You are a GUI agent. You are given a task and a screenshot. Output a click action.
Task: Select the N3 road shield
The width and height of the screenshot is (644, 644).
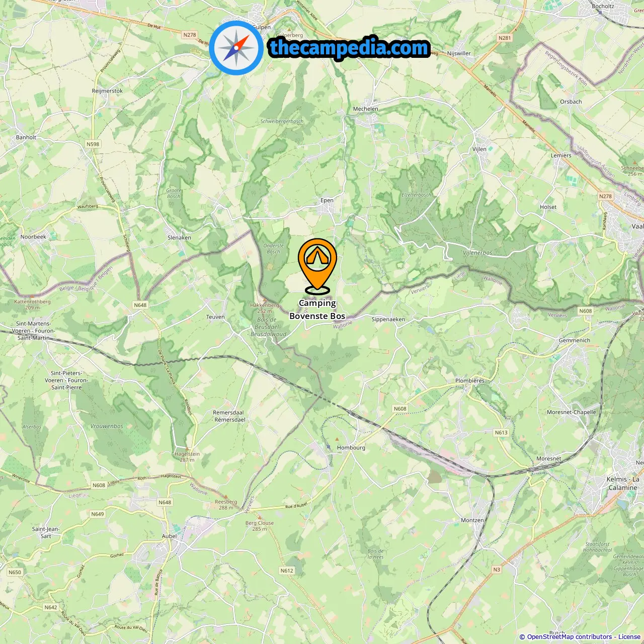point(497,570)
